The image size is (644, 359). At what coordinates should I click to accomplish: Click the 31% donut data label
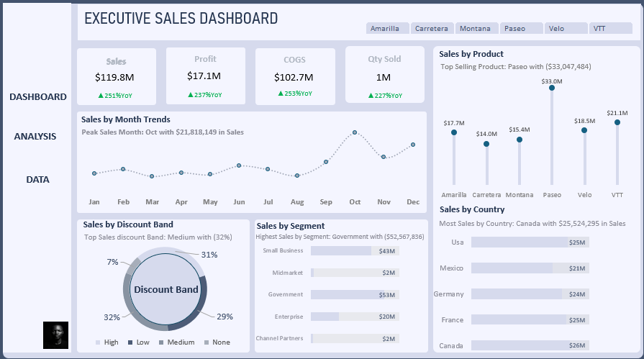209,255
